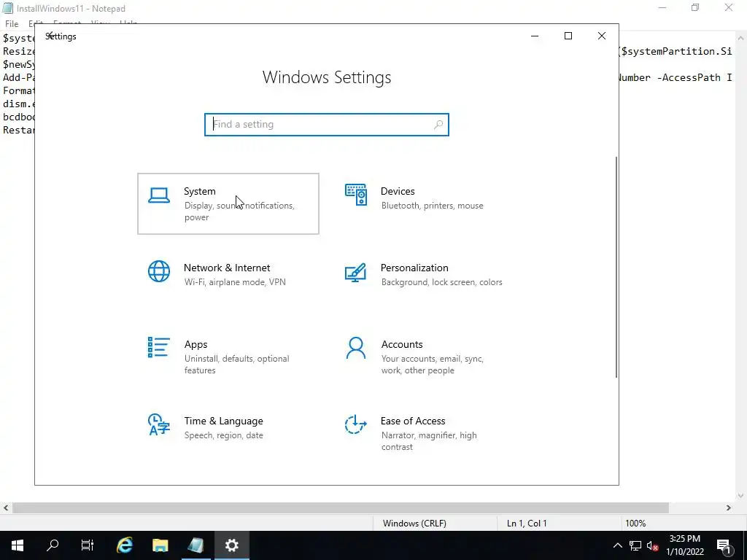
Task: Open the Personalization paintbrush icon
Action: click(x=355, y=273)
